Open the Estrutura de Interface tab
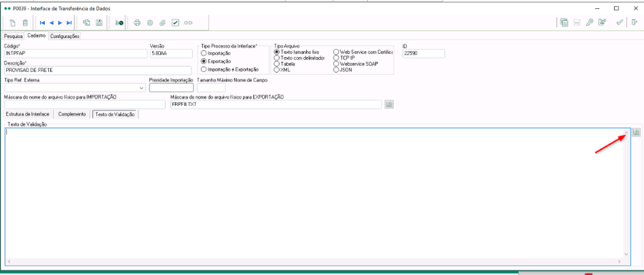 point(28,114)
